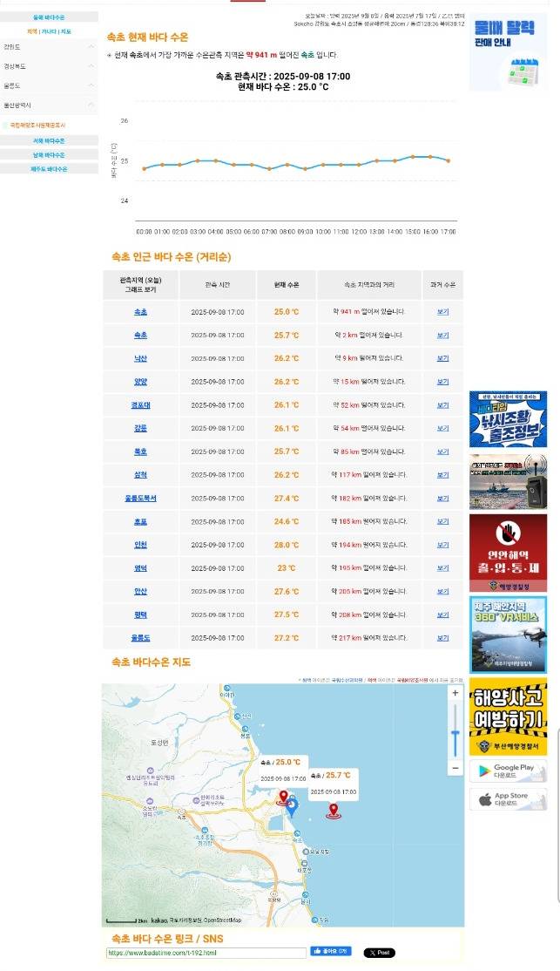Open the 경포대 observation area link
The image size is (560, 971).
pos(140,405)
